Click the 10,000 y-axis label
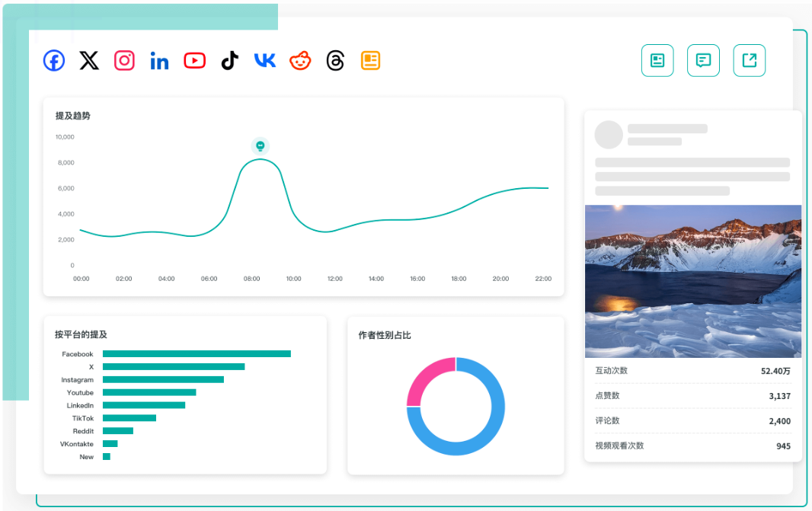812x511 pixels. 65,137
